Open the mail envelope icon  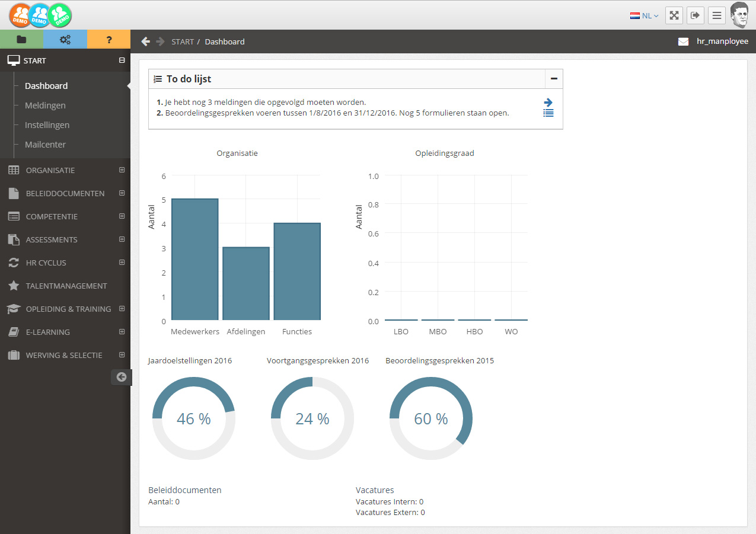tap(684, 41)
